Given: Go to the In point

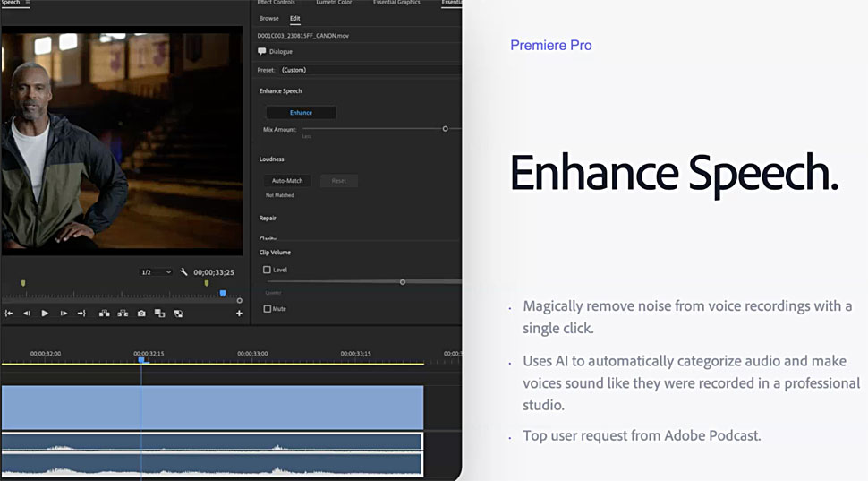Looking at the screenshot, I should (9, 314).
